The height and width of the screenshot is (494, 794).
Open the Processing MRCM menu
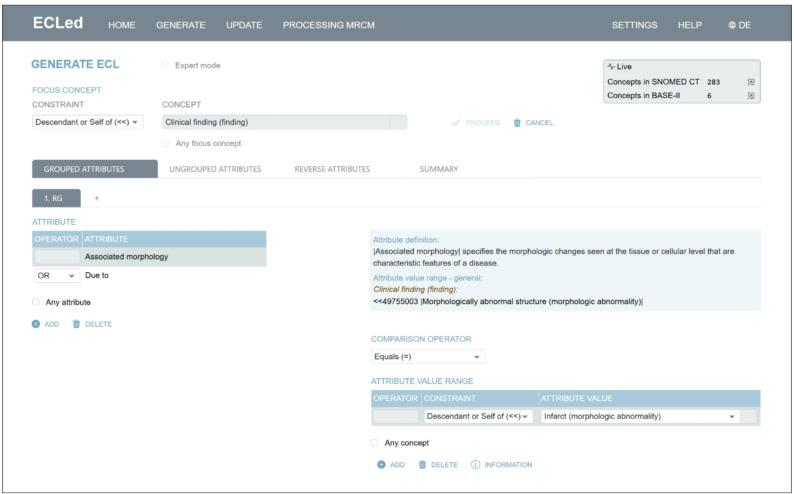[329, 25]
